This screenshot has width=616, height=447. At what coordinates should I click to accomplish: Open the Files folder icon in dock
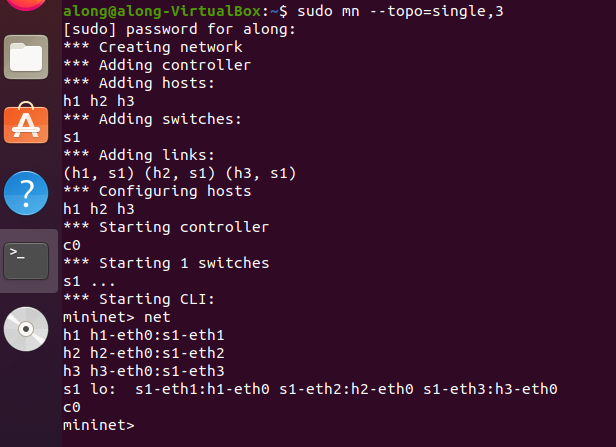click(29, 58)
